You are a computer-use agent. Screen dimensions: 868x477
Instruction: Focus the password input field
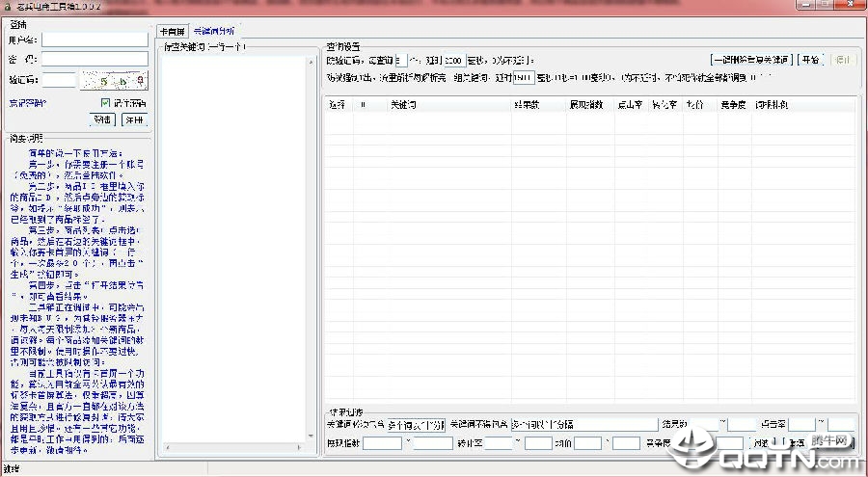pyautogui.click(x=95, y=59)
